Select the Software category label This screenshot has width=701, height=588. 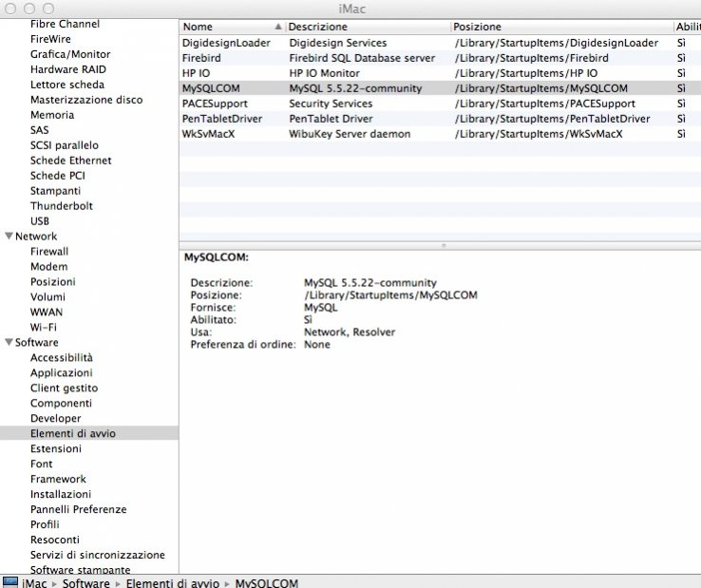point(37,343)
